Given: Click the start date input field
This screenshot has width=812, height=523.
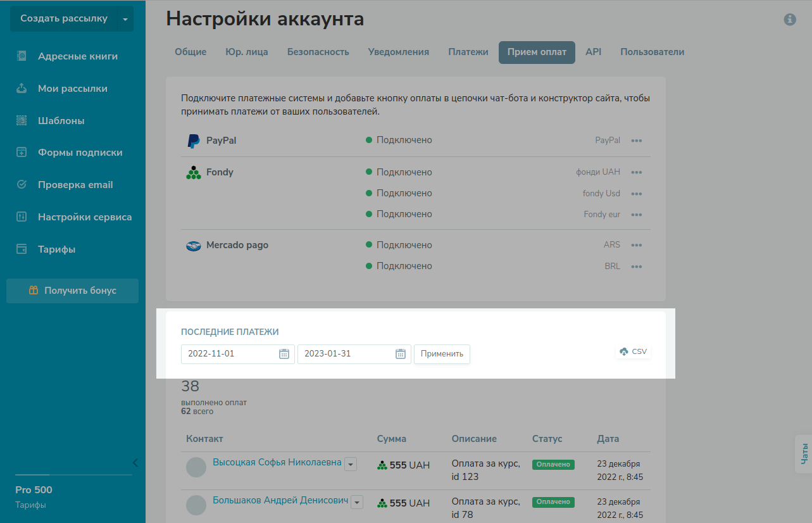Looking at the screenshot, I should tap(229, 354).
